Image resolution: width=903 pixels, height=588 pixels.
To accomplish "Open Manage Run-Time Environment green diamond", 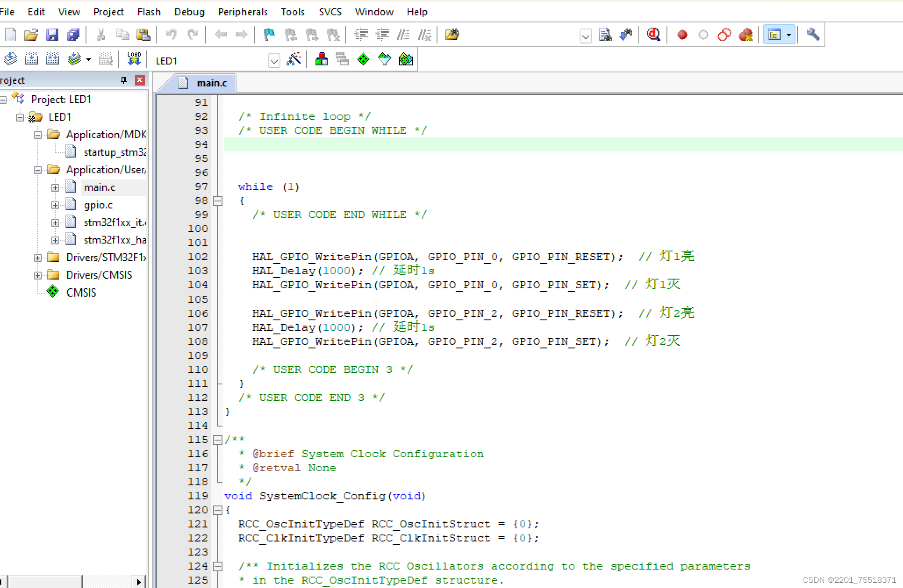I will point(363,59).
